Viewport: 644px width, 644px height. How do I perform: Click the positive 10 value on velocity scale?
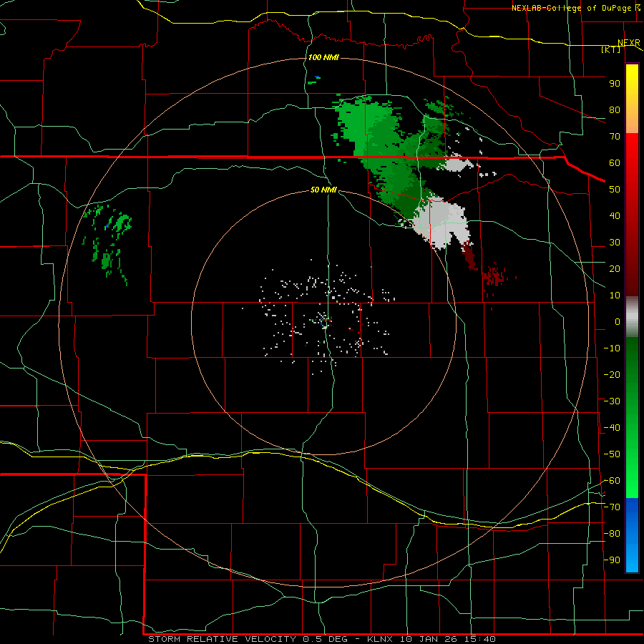(x=615, y=296)
